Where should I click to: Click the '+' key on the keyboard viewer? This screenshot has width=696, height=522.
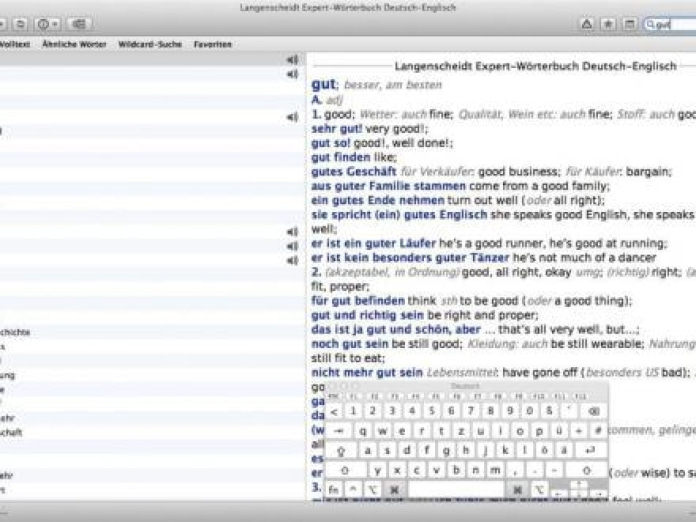(579, 431)
